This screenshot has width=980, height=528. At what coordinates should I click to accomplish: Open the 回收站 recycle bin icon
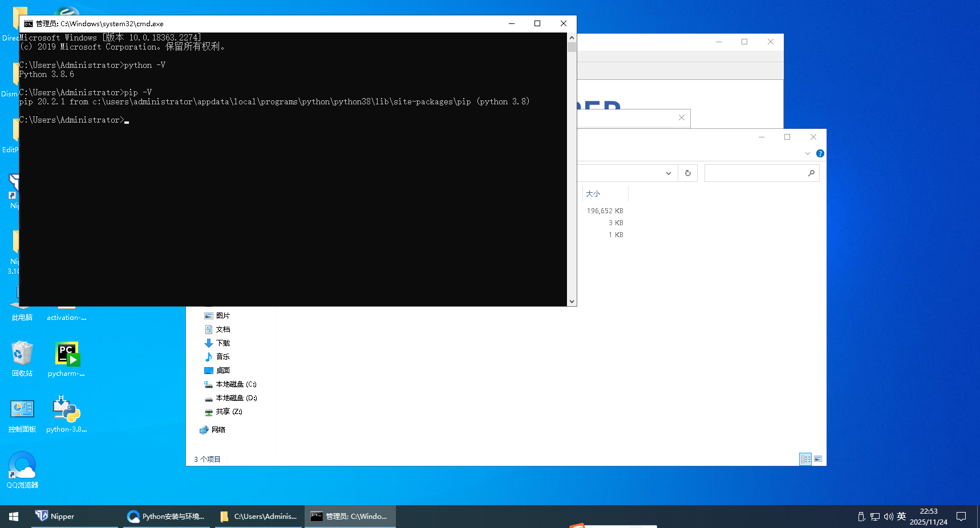(x=22, y=355)
